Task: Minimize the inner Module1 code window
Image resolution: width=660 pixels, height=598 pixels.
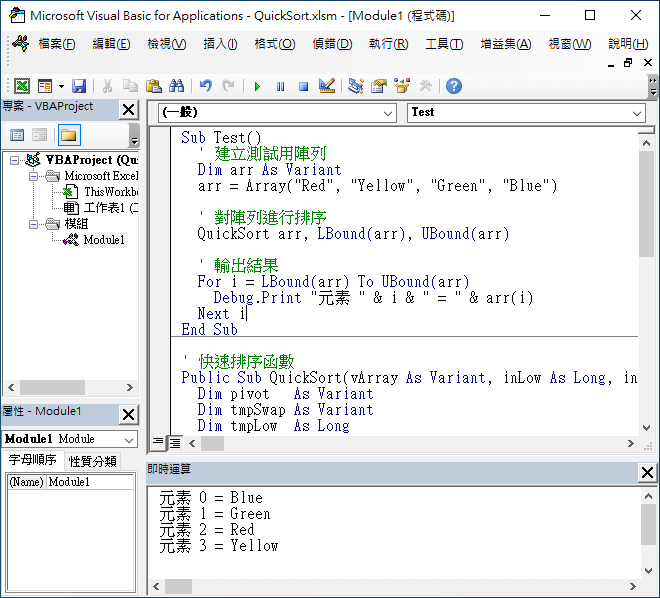Action: click(611, 64)
